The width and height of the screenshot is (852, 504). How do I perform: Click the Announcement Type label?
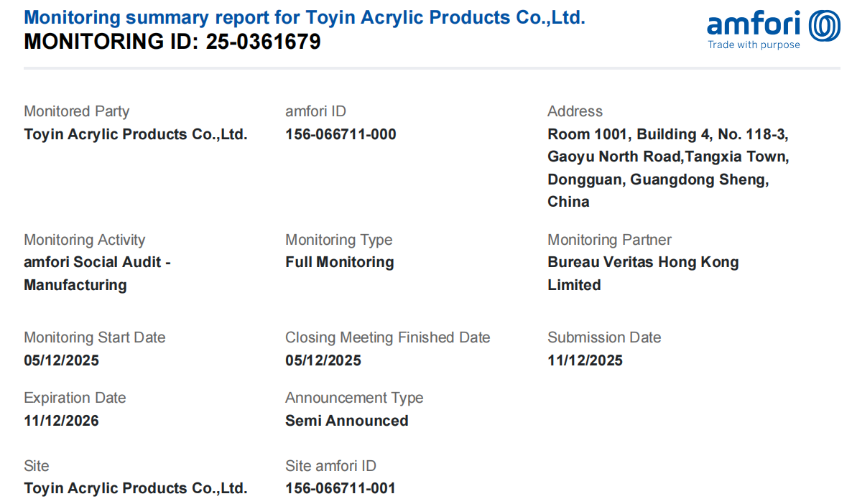pos(354,398)
